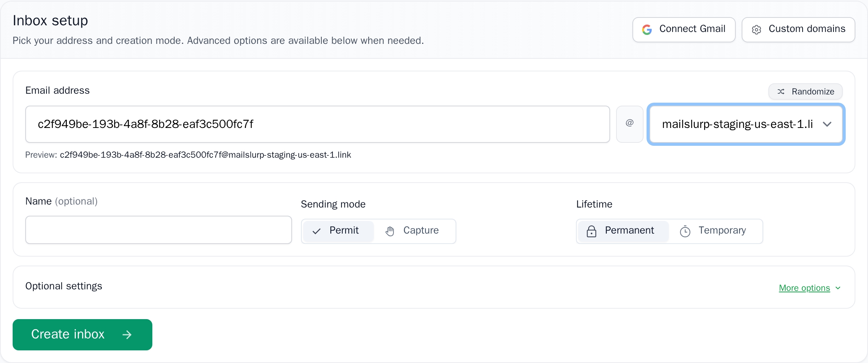This screenshot has height=363, width=868.
Task: Expand More options in Optional settings
Action: 804,287
